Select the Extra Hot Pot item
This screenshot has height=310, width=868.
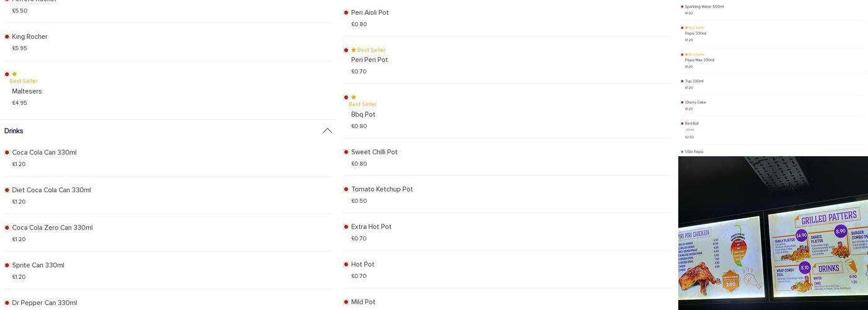click(371, 227)
